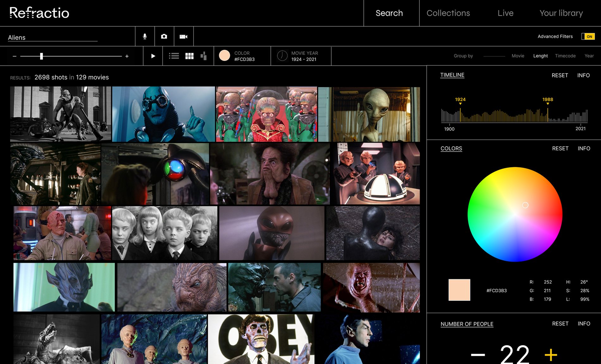Open the COLOR #FCD3B3 filter label
This screenshot has height=364, width=601.
click(x=245, y=56)
